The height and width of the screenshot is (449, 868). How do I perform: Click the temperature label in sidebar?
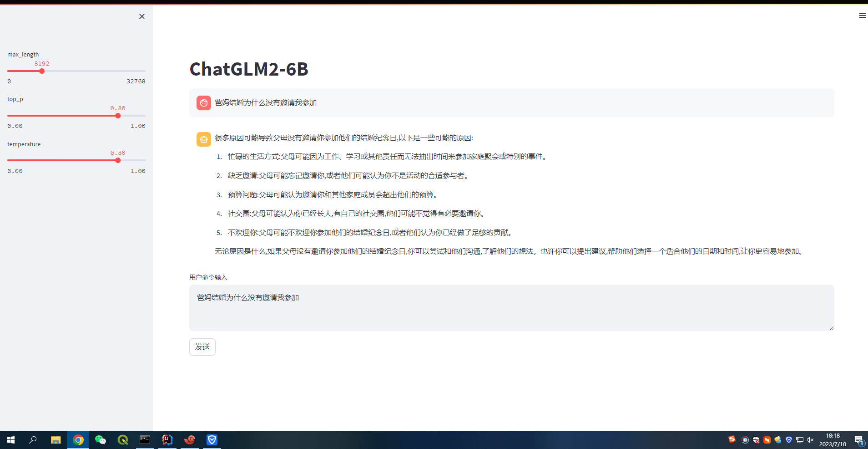coord(24,144)
